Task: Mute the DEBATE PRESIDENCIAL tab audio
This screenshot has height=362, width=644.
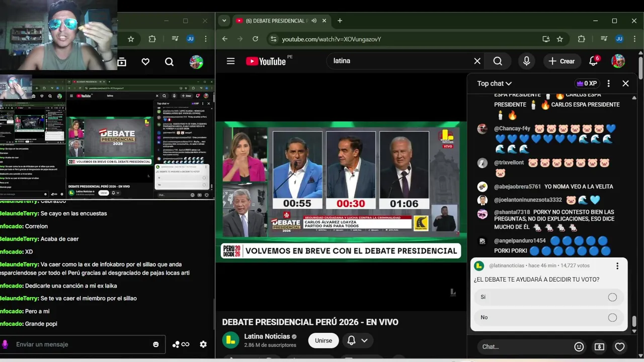Action: pyautogui.click(x=314, y=21)
